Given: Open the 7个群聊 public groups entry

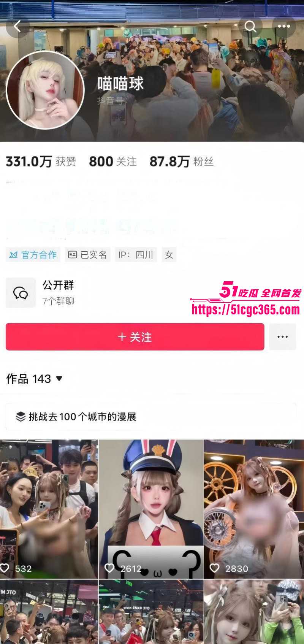Looking at the screenshot, I should click(x=58, y=301).
